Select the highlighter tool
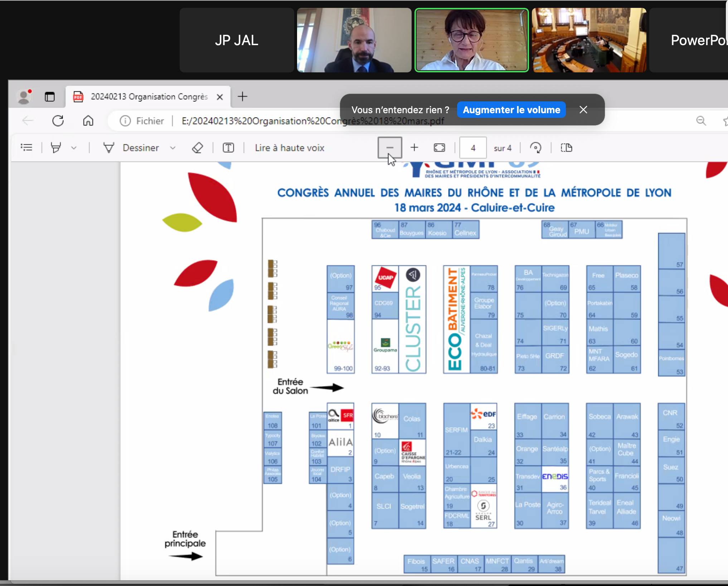The height and width of the screenshot is (586, 728). [x=56, y=148]
